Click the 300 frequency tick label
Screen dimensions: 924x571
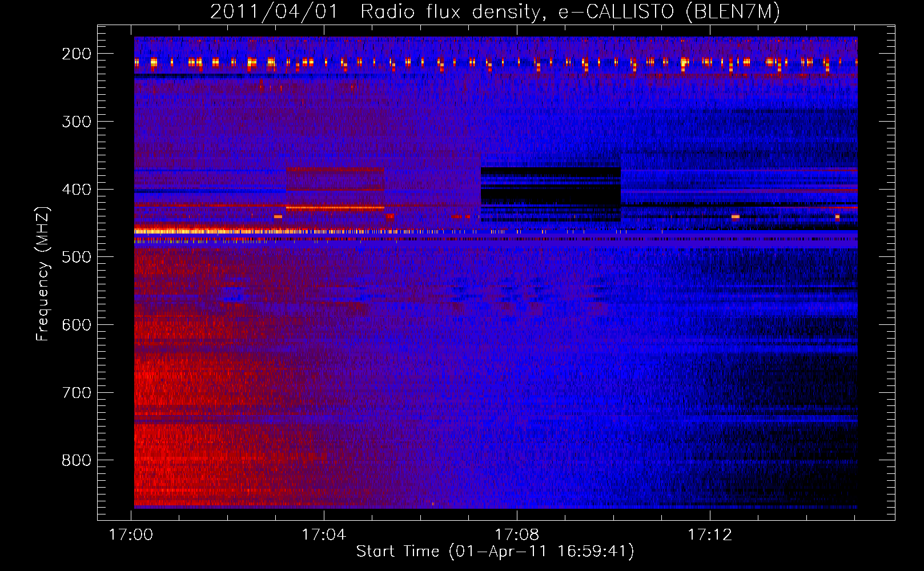(77, 122)
